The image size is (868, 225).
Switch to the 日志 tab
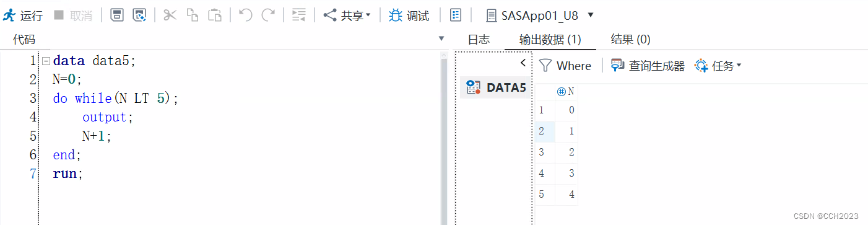pyautogui.click(x=479, y=40)
